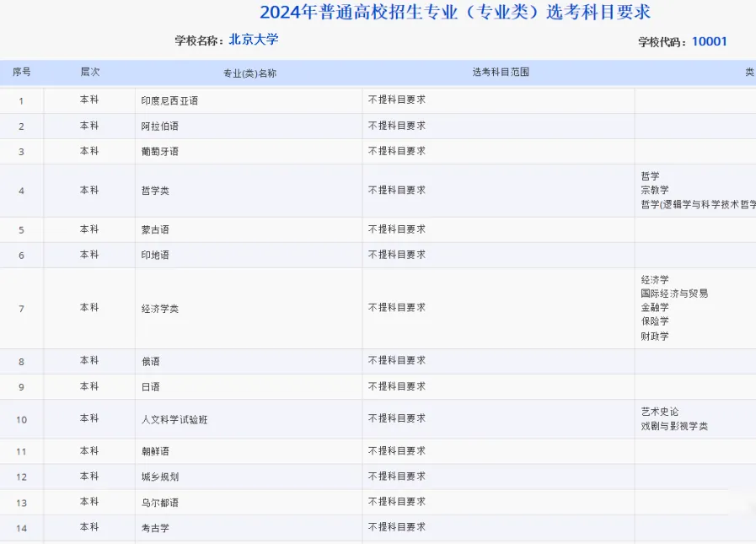This screenshot has width=756, height=544.
Task: Click row number 10 cell
Action: tap(21, 419)
